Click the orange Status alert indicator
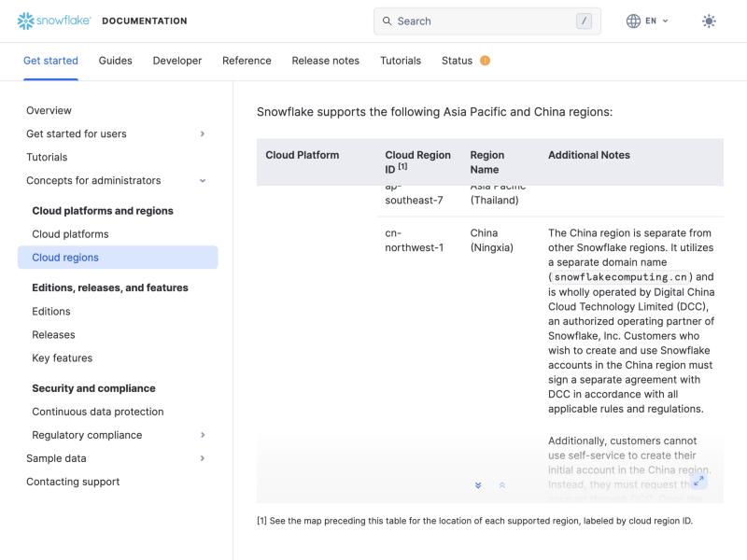The width and height of the screenshot is (747, 560). click(485, 61)
